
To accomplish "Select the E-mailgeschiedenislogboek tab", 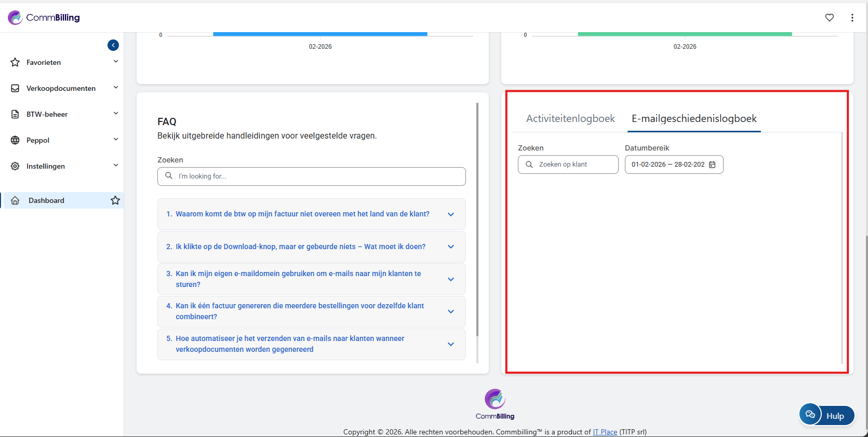I will coord(693,119).
